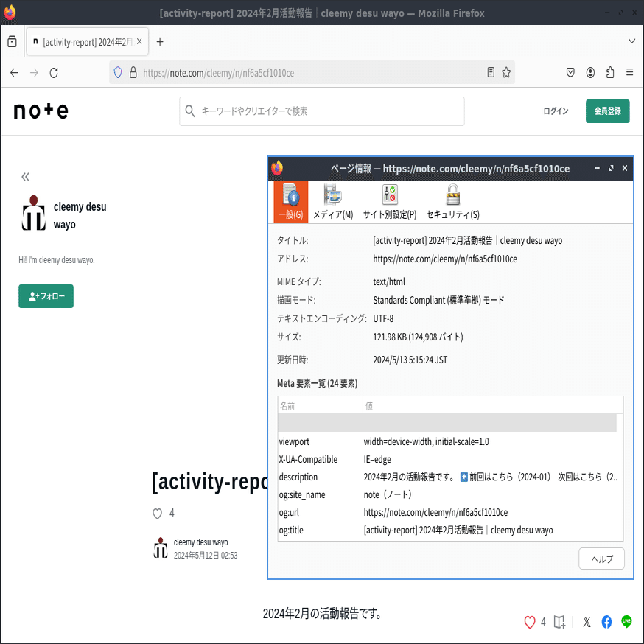
Task: Click the green 会員登録 button
Action: click(x=607, y=111)
